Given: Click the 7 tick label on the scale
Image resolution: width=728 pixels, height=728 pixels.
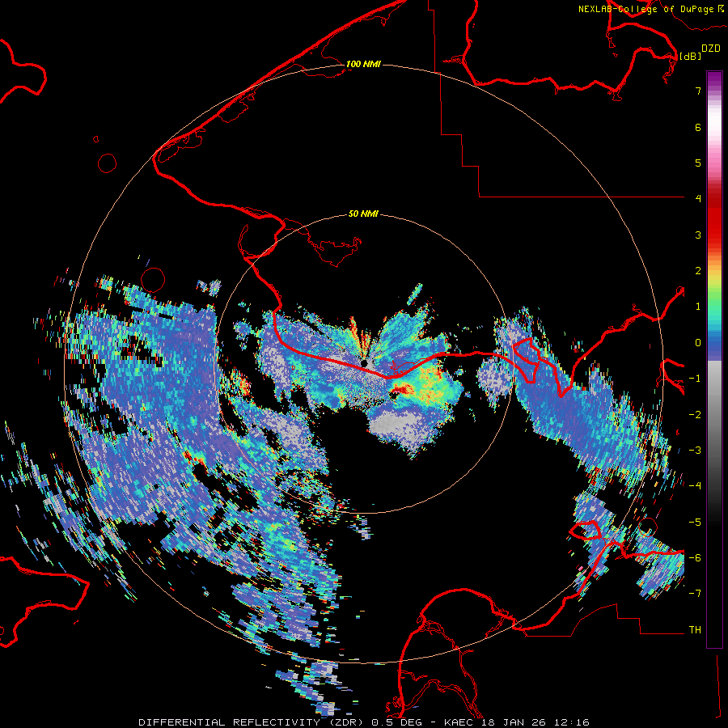Looking at the screenshot, I should point(698,91).
